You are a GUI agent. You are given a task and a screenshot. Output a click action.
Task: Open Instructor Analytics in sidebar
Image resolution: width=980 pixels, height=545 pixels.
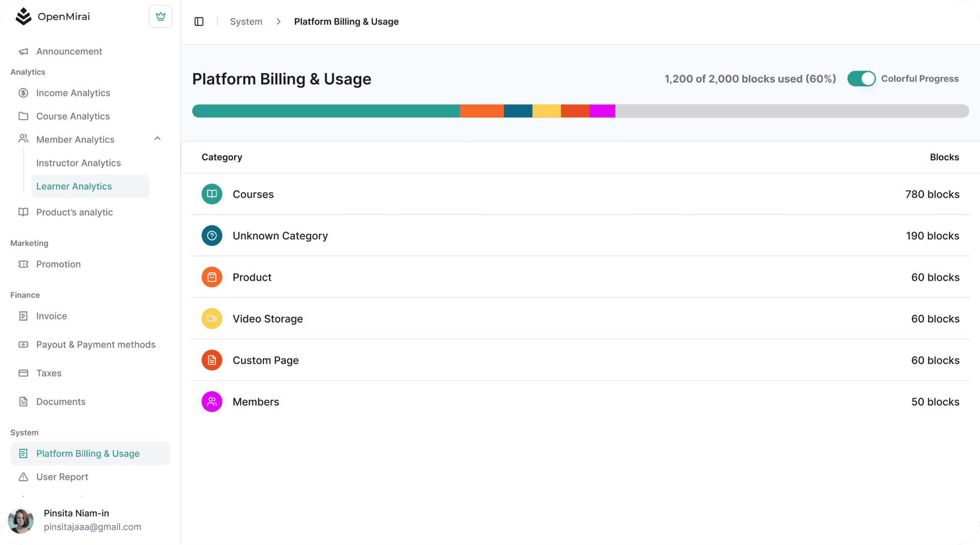point(79,163)
